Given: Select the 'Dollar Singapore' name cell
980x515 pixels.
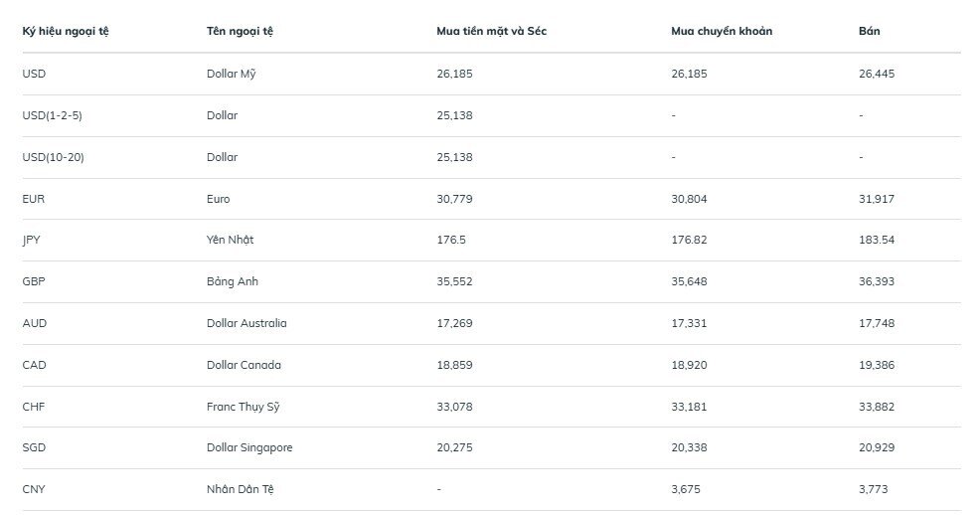Looking at the screenshot, I should 249,447.
